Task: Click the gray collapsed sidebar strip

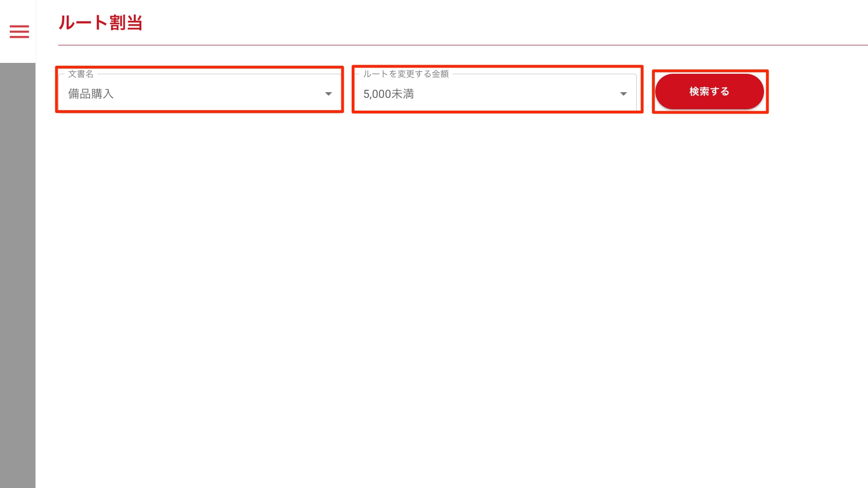Action: 17,275
